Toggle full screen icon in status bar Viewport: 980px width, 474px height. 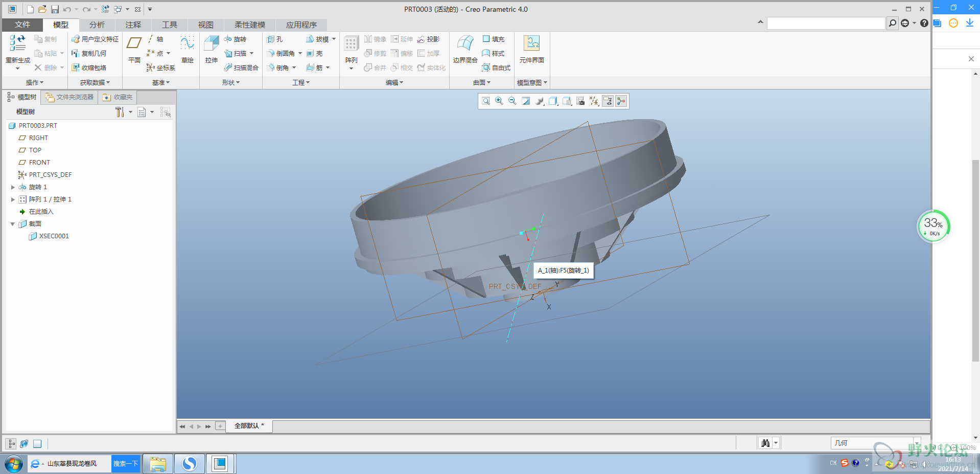pos(37,443)
